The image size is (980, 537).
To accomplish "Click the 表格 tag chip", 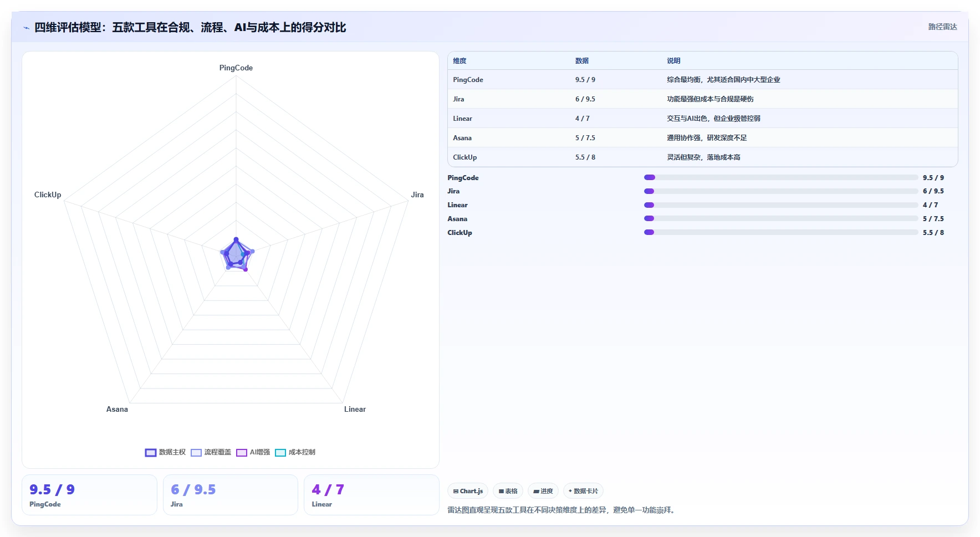I will 508,491.
